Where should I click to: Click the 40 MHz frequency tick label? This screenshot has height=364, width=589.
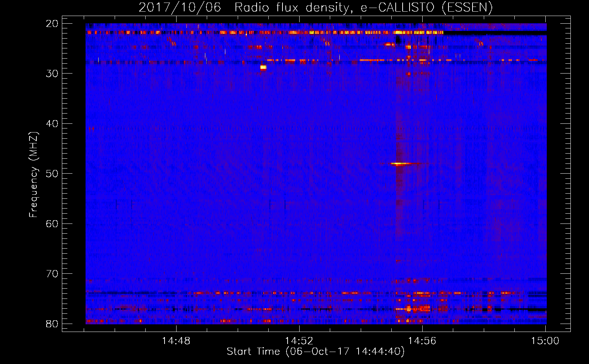pos(52,124)
